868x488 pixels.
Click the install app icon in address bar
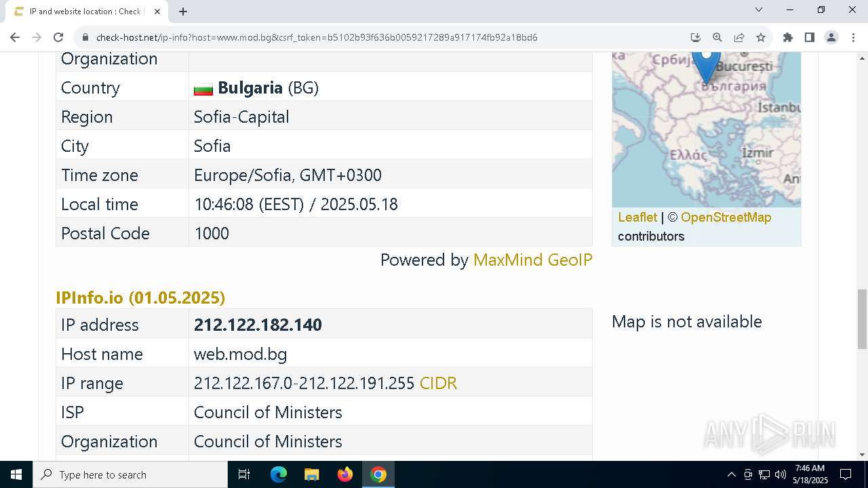695,37
